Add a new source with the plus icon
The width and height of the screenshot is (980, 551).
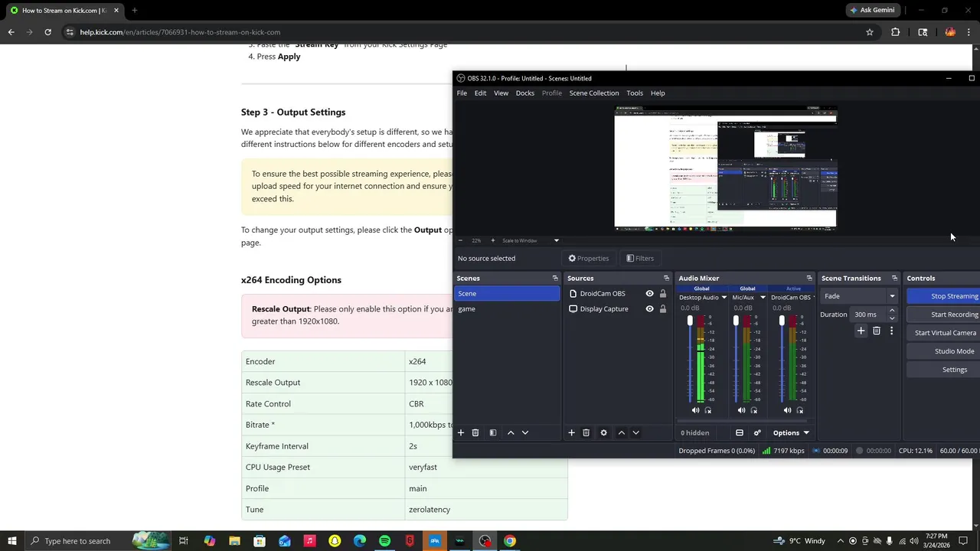pos(571,433)
